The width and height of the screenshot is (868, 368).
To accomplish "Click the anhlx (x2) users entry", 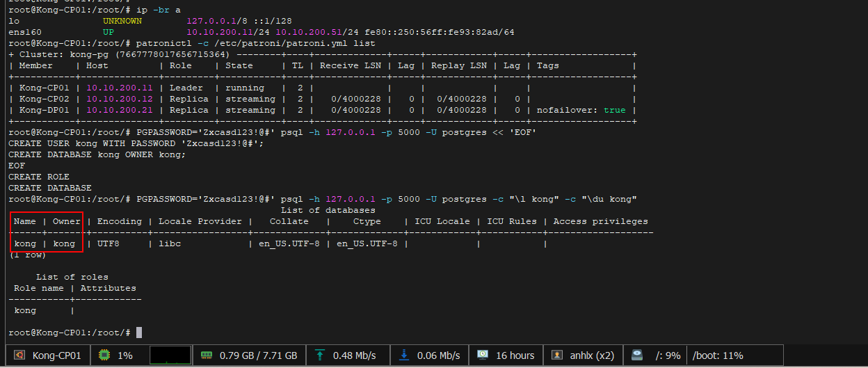I will 592,355.
